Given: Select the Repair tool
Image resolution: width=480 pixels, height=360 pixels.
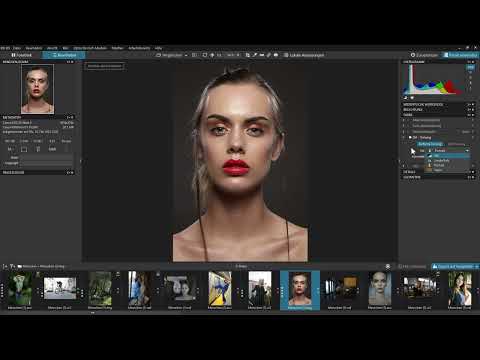Looking at the screenshot, I should click(x=269, y=55).
